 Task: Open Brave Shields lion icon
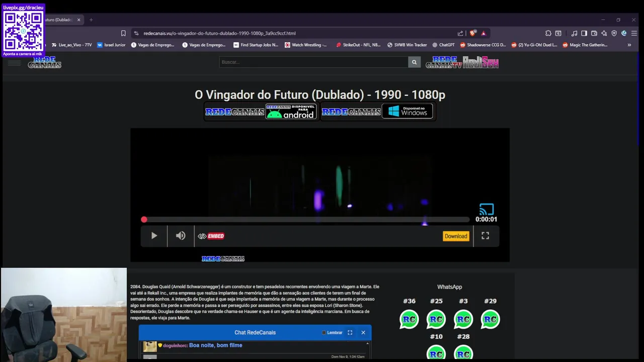(x=472, y=33)
